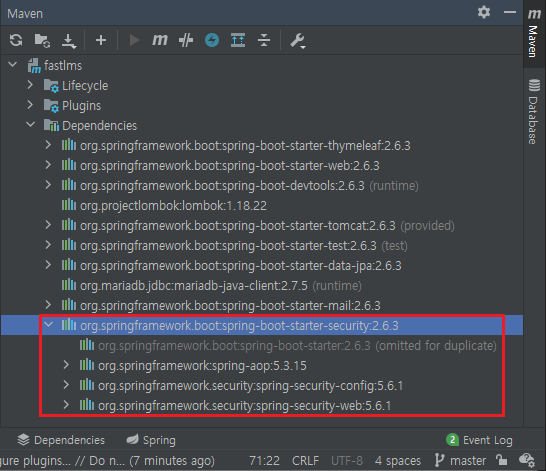Change 4 spaces indent setting
This screenshot has width=546, height=471.
(398, 461)
